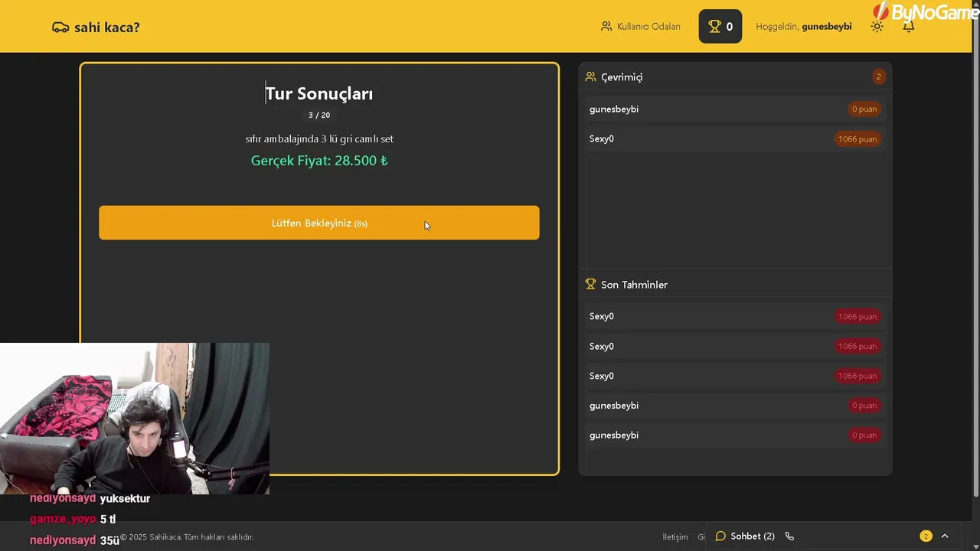Click the phone call icon in chat bar
Screen dimensions: 980x551
(789, 536)
